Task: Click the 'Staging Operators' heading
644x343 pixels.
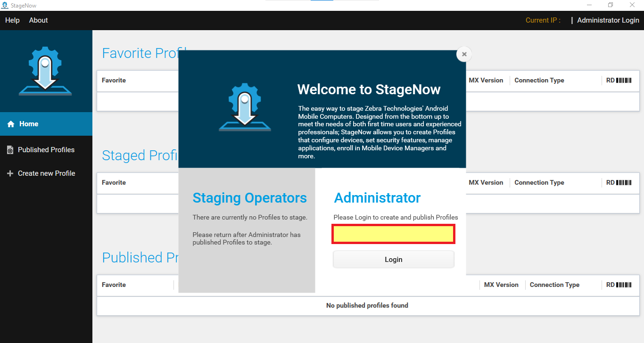Action: (250, 198)
